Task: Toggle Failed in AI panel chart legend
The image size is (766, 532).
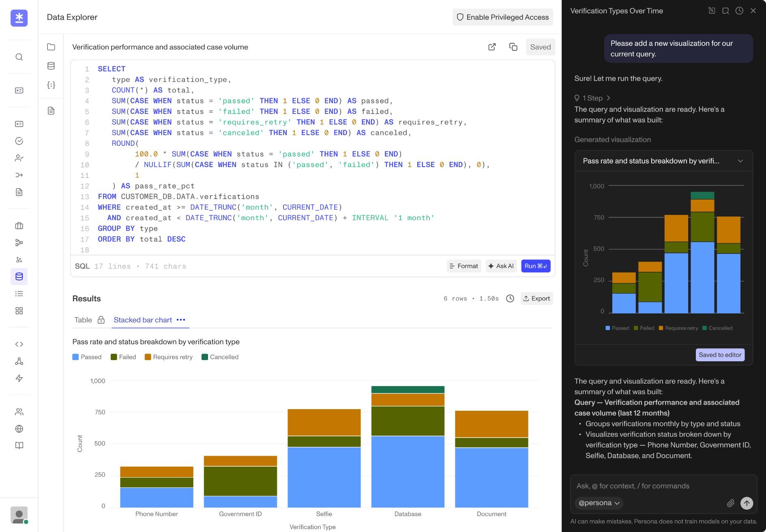Action: (644, 328)
